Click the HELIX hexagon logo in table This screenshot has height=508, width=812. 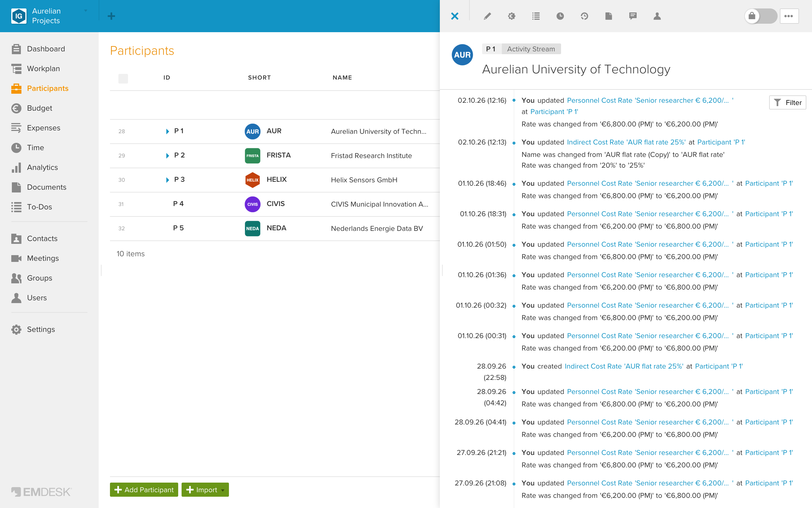pos(252,180)
